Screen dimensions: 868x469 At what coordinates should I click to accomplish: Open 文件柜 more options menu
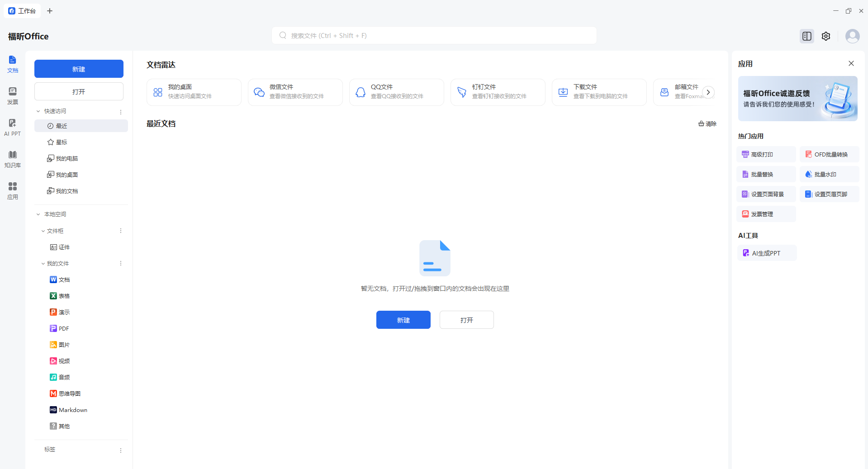(x=121, y=231)
